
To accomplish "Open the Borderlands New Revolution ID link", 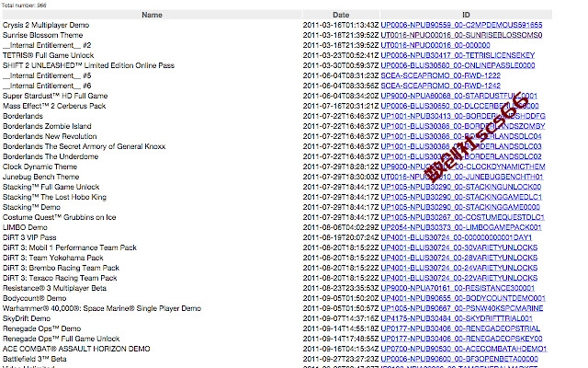I will click(x=461, y=136).
